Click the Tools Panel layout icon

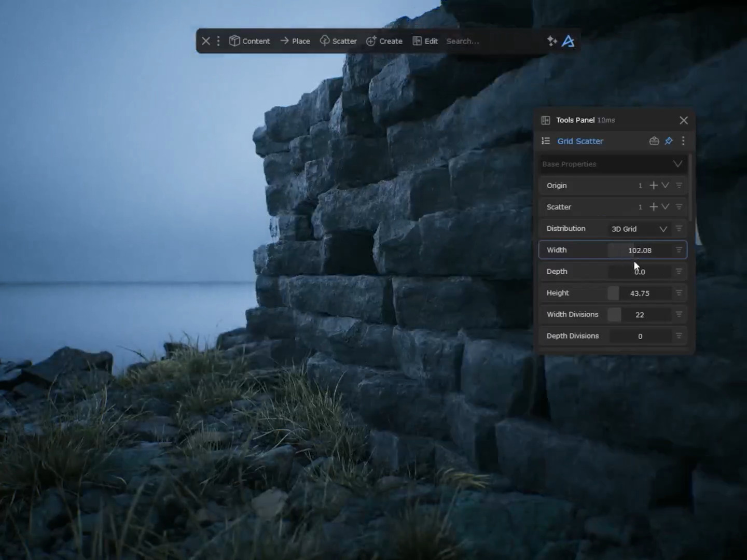pyautogui.click(x=546, y=120)
